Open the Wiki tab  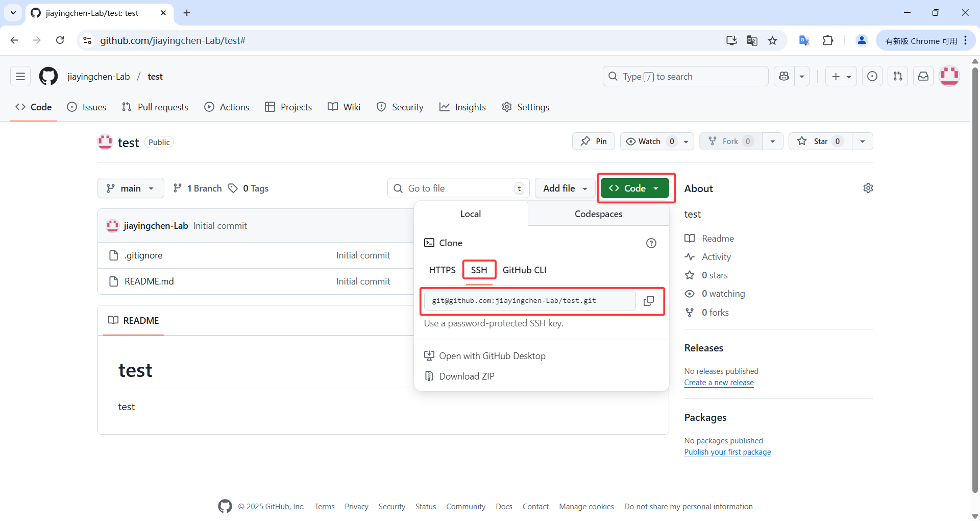click(x=344, y=107)
